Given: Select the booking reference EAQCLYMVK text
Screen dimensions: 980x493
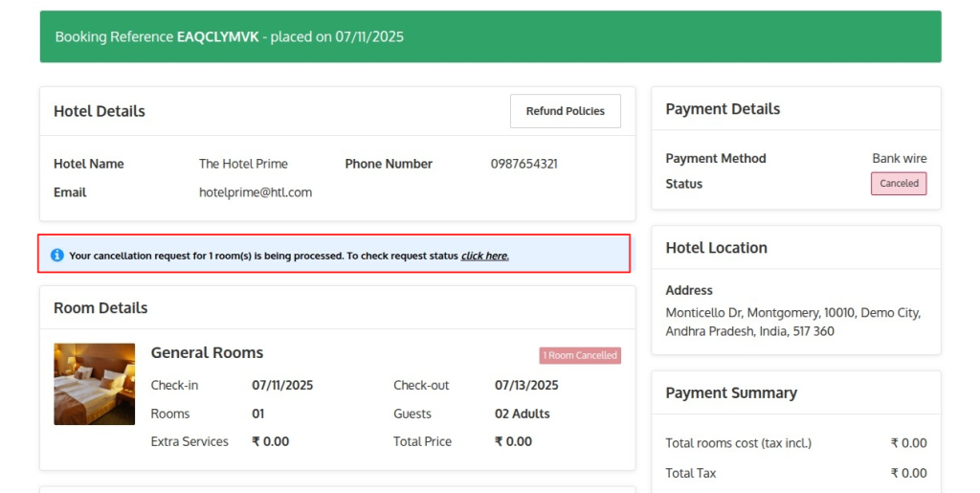Looking at the screenshot, I should [217, 37].
